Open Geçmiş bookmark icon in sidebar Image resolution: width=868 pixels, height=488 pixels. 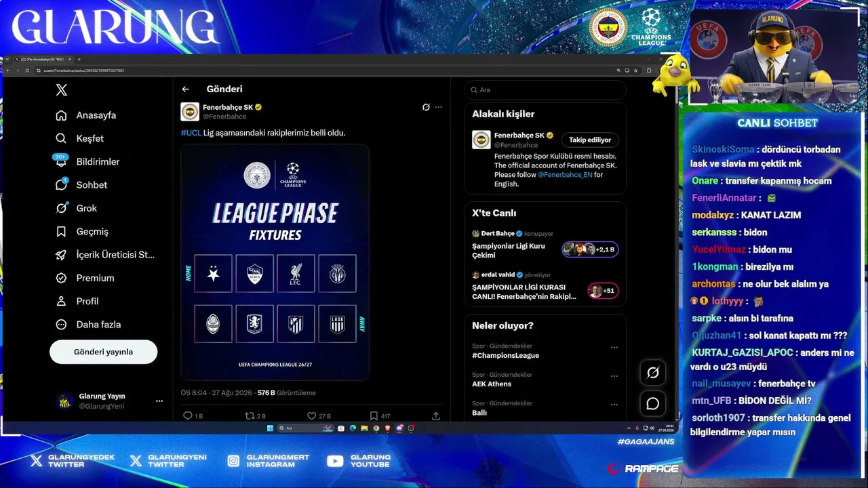[61, 231]
